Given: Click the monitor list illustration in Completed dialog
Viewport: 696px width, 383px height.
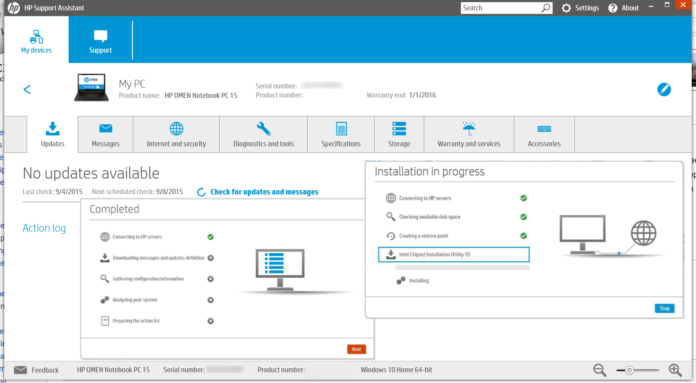Looking at the screenshot, I should click(280, 270).
